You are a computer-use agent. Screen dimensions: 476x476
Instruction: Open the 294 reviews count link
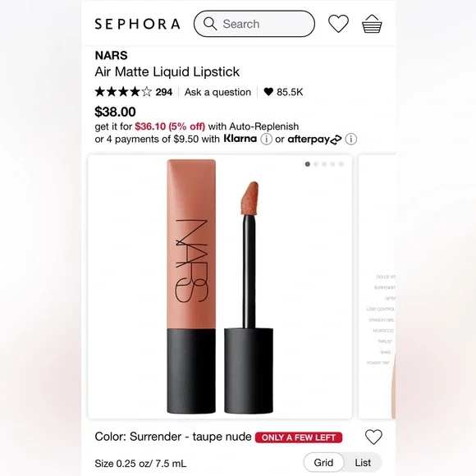pos(164,92)
